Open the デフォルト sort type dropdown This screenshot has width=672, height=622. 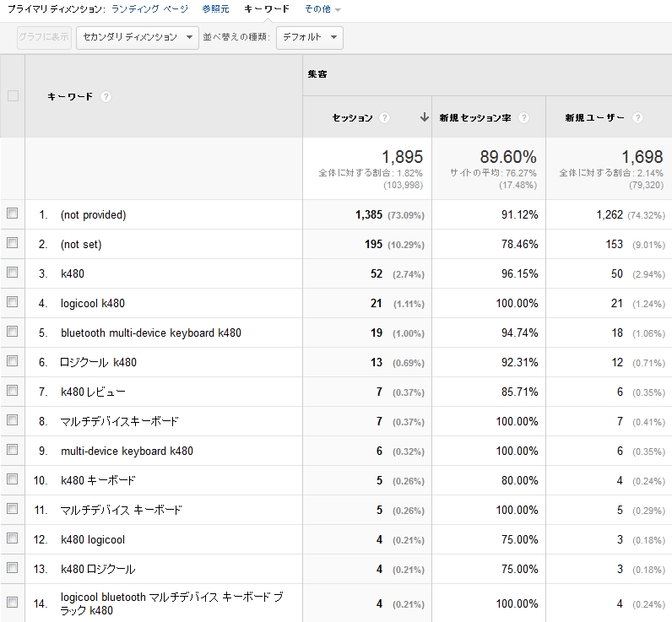(310, 37)
